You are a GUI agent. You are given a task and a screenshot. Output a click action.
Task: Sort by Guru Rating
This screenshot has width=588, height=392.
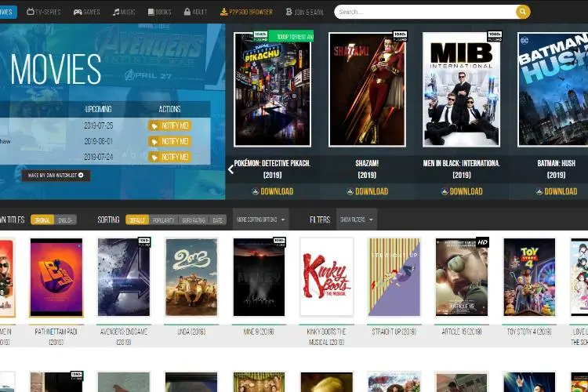point(194,220)
